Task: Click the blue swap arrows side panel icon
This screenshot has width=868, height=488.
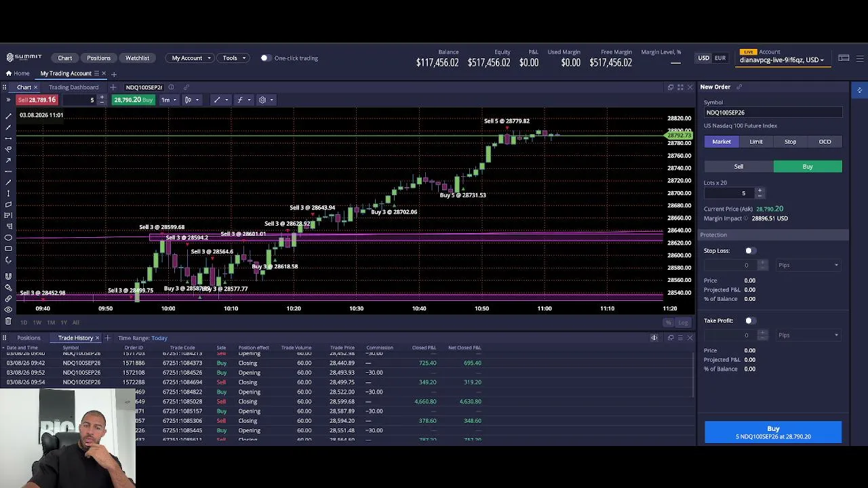Action: pyautogui.click(x=859, y=89)
